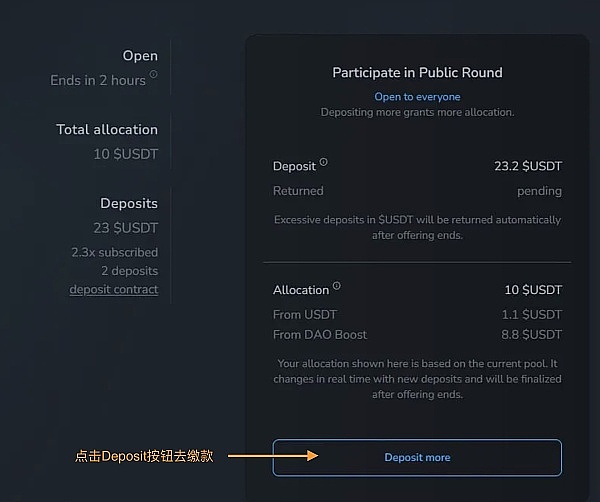Screen dimensions: 600x502
Task: Click the 23.2 $USDT deposit amount
Action: (x=527, y=166)
